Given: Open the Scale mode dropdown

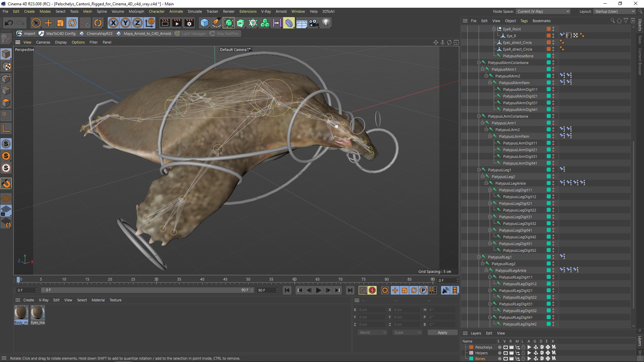Looking at the screenshot, I should [408, 333].
